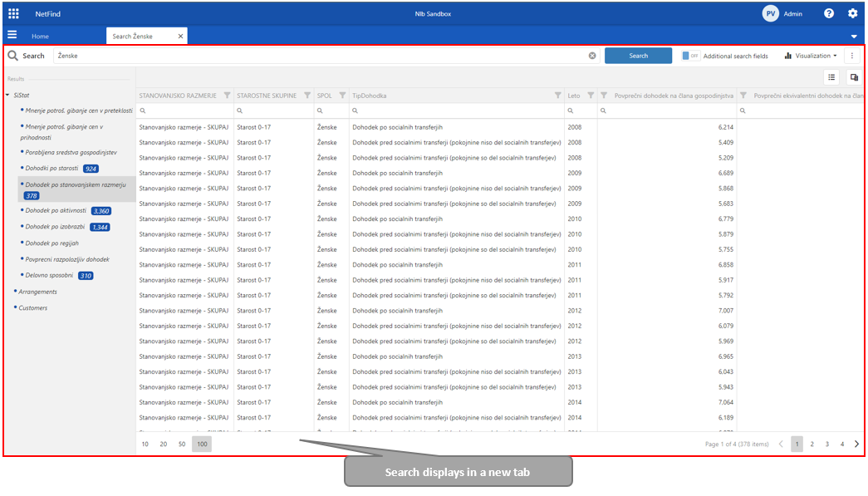Click the filter icon on SPOL column
The image size is (868, 496).
(x=342, y=96)
